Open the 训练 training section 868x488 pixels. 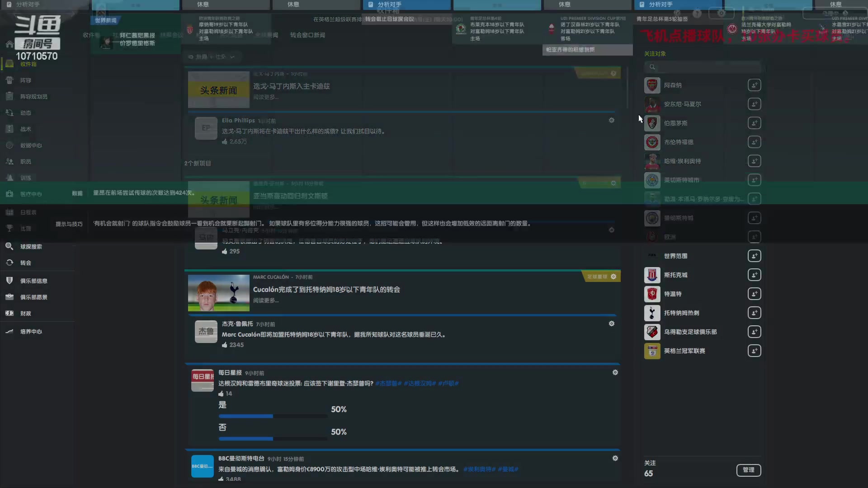pyautogui.click(x=25, y=178)
